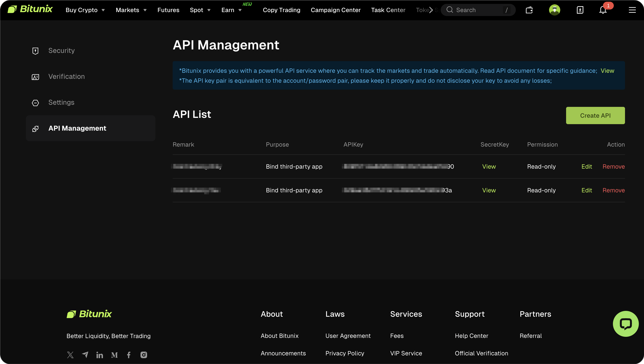Image resolution: width=644 pixels, height=364 pixels.
Task: Select the Security shield icon in the sidebar
Action: pyautogui.click(x=35, y=51)
